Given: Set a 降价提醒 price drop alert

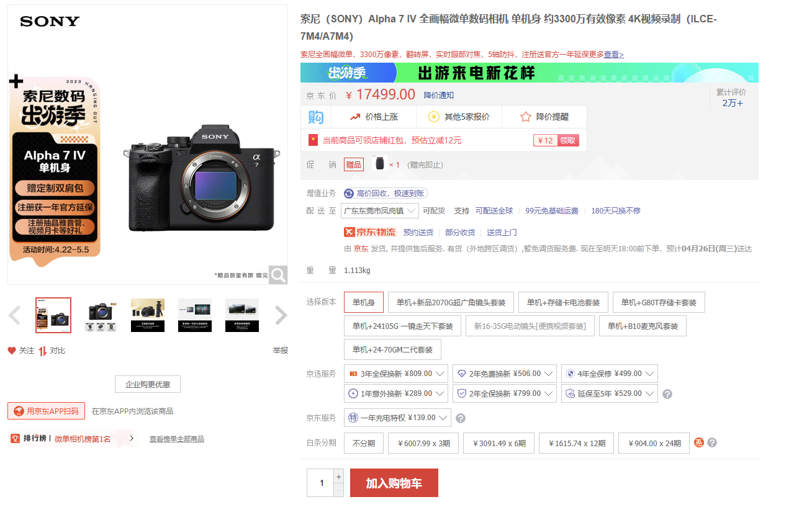Looking at the screenshot, I should point(544,117).
